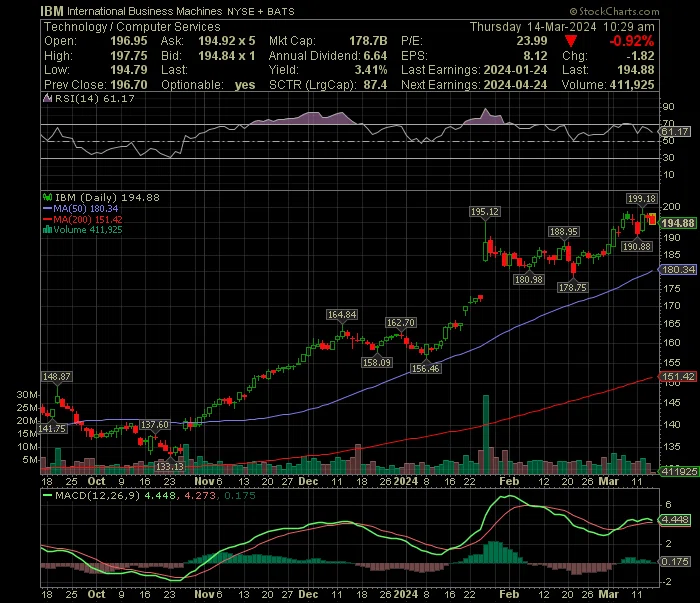Image resolution: width=700 pixels, height=603 pixels.
Task: Click the MACD signal value 4.273
Action: [200, 495]
